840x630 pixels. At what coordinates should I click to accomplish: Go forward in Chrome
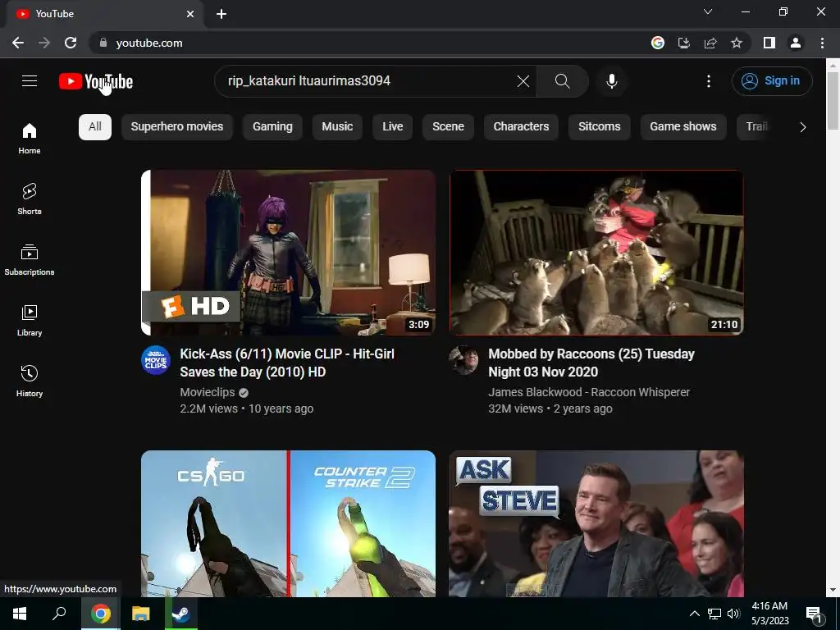click(x=44, y=43)
